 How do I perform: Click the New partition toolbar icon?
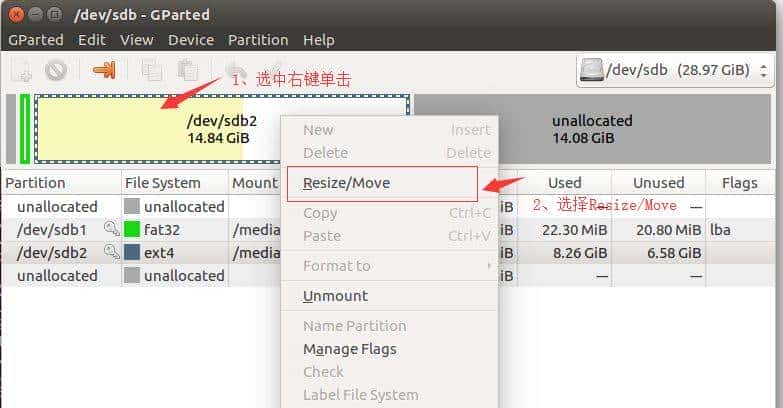coord(22,70)
